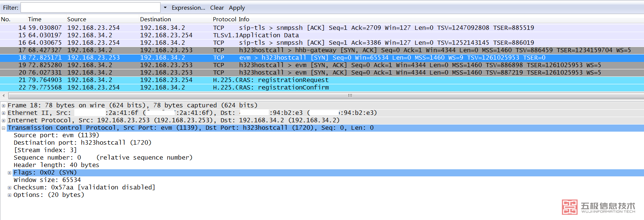Open the filter history dropdown arrow
Image resolution: width=644 pixels, height=220 pixels.
(165, 7)
